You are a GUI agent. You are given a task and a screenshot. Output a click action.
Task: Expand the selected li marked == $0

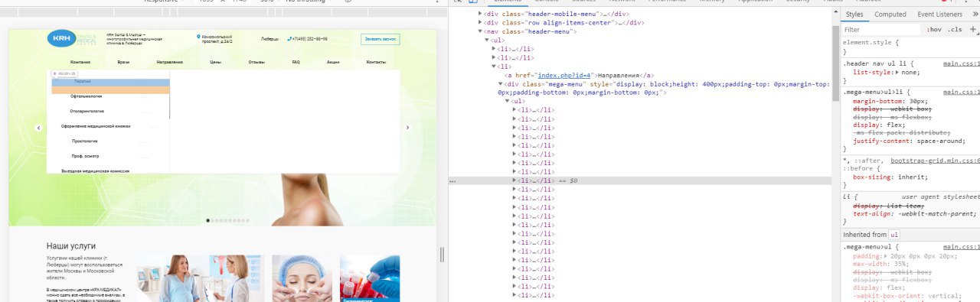tap(514, 180)
